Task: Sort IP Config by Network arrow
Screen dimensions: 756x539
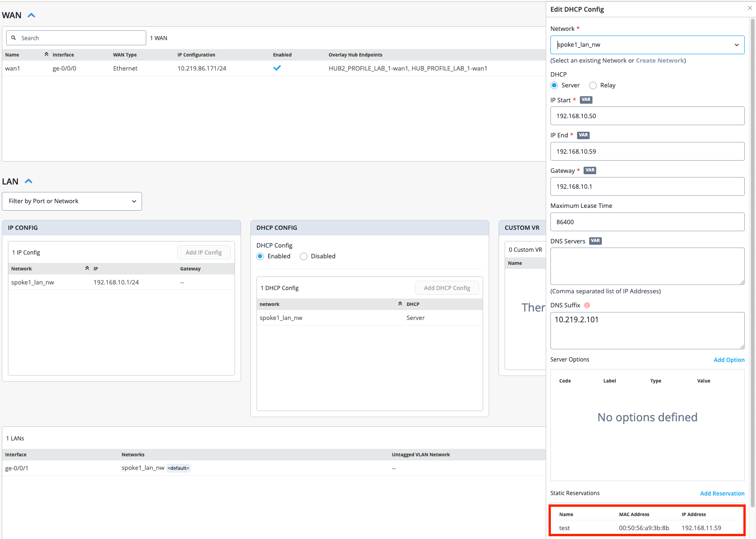Action: coord(87,269)
